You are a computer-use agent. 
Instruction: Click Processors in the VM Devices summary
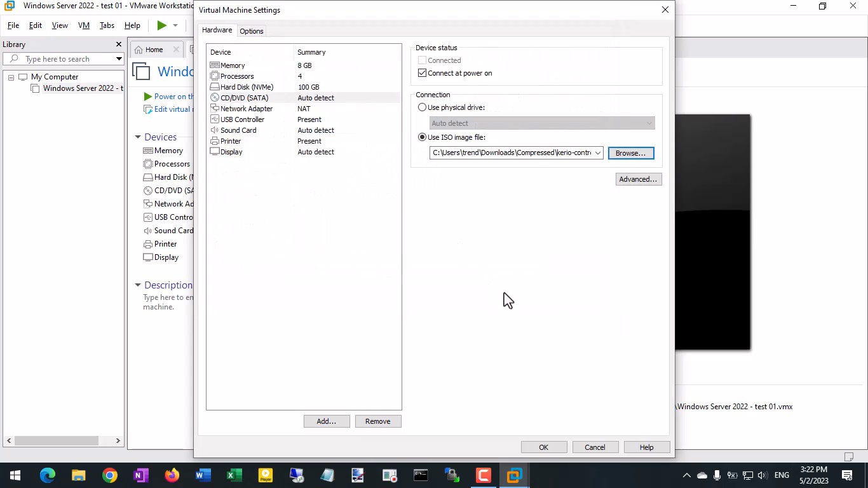[x=166, y=164]
